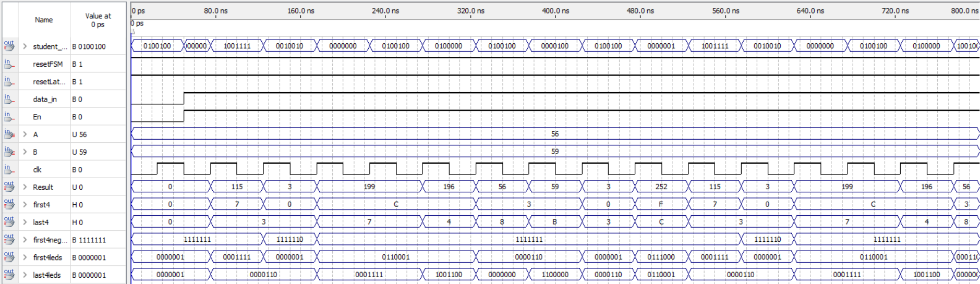This screenshot has width=980, height=284.
Task: Click the A input bus icon
Action: click(x=9, y=134)
